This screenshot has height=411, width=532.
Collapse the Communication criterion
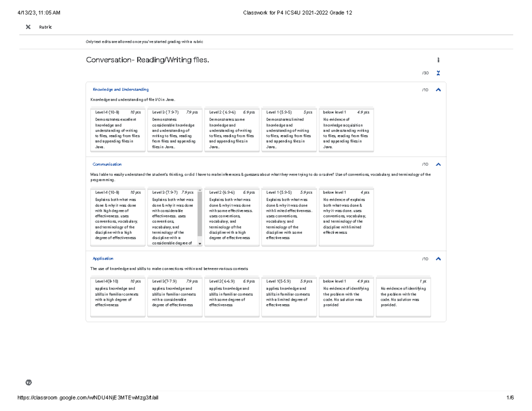click(438, 164)
